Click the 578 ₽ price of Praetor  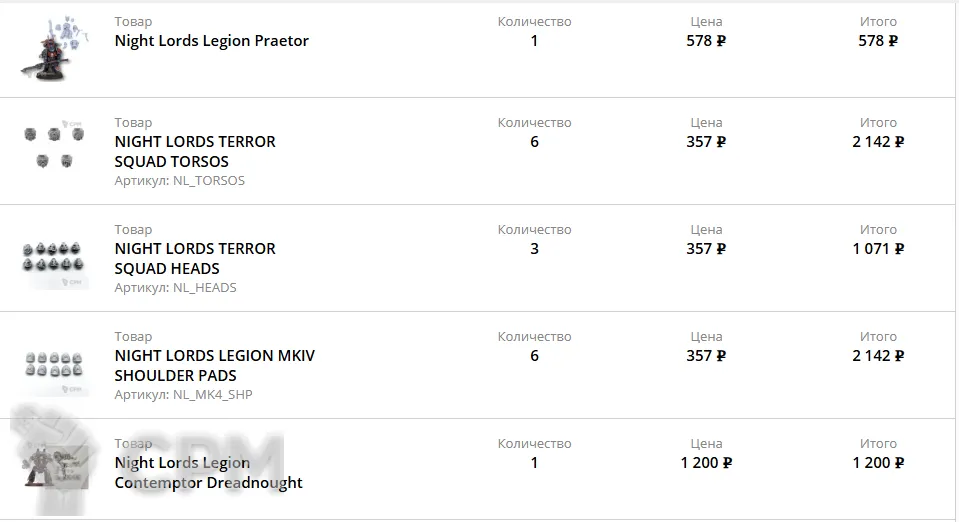point(706,41)
